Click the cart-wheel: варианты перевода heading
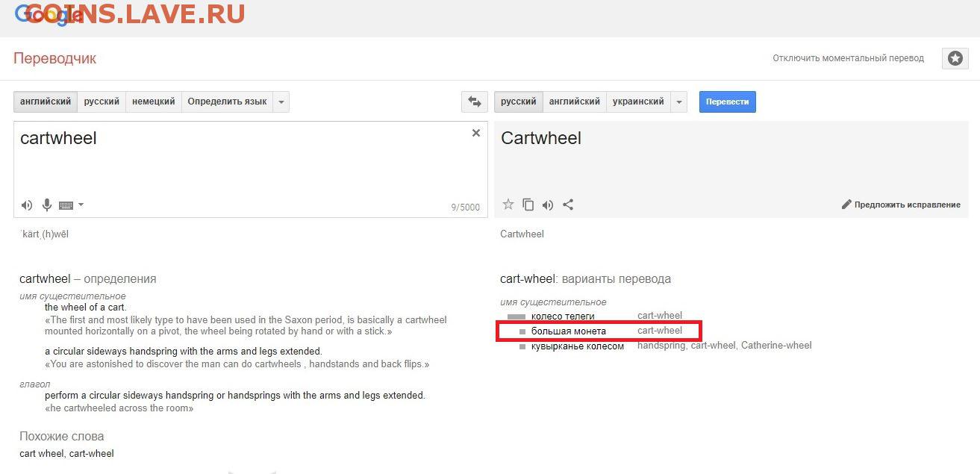The height and width of the screenshot is (474, 980). pos(585,279)
